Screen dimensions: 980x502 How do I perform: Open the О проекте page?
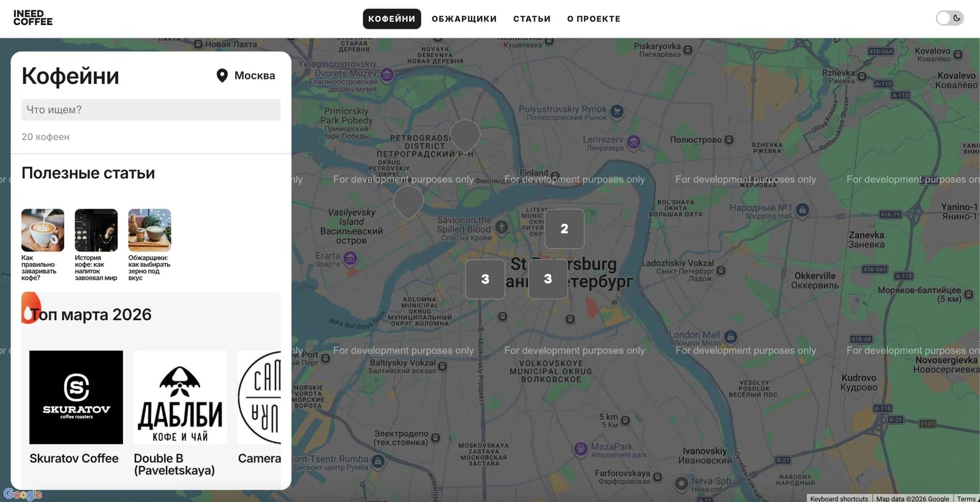(594, 19)
